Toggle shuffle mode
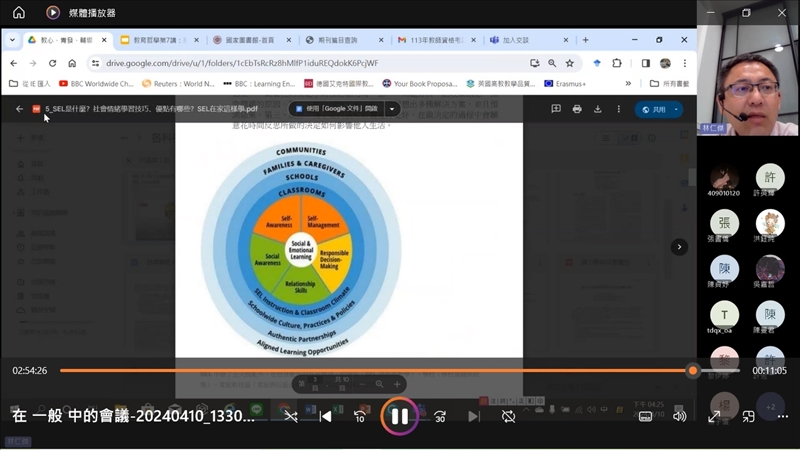Screen dimensions: 800x450 (290, 416)
